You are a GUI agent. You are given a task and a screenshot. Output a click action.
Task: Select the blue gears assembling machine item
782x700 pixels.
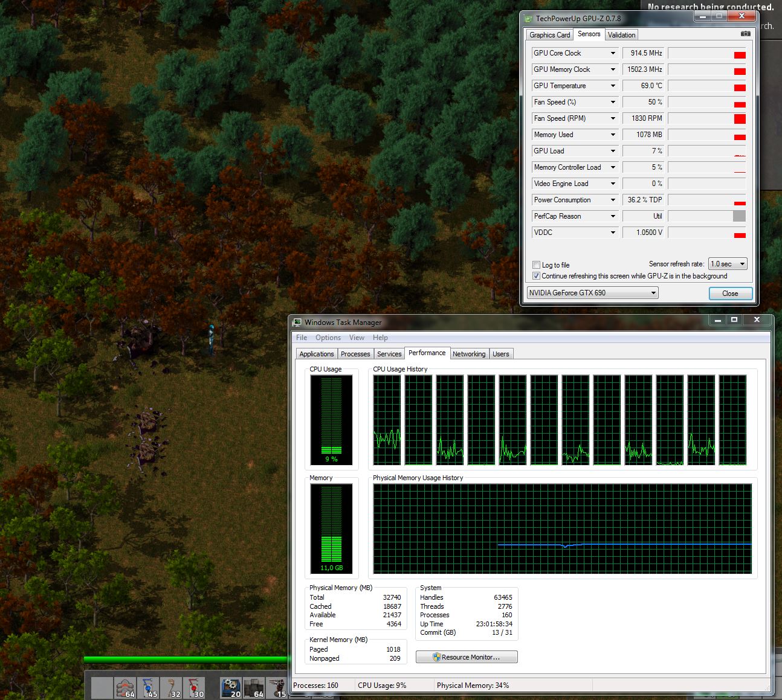click(230, 688)
